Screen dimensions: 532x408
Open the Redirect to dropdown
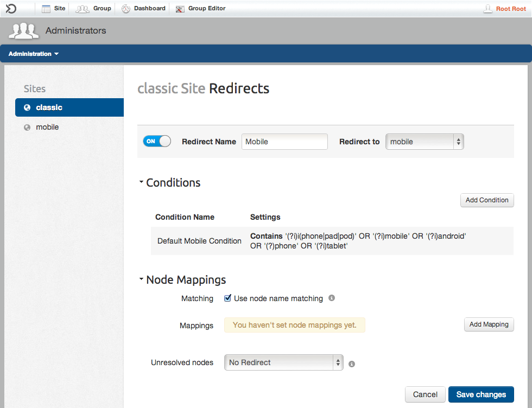[x=425, y=142]
